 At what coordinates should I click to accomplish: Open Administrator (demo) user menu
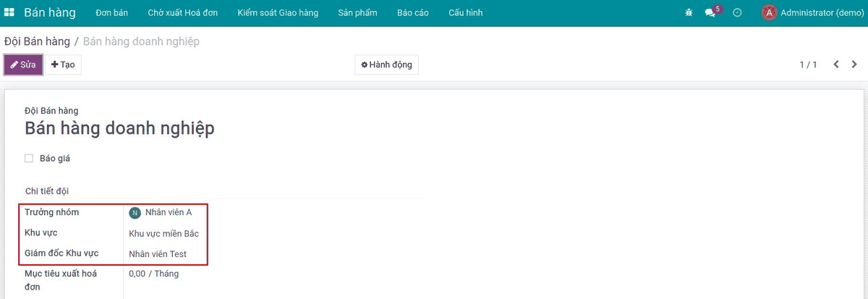point(812,12)
